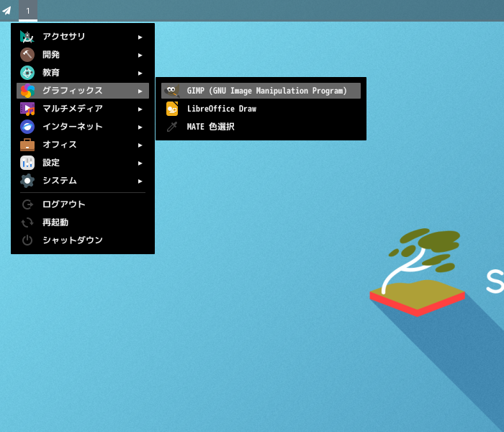Click the 開発 hammer icon
The height and width of the screenshot is (432, 504).
pyautogui.click(x=27, y=55)
